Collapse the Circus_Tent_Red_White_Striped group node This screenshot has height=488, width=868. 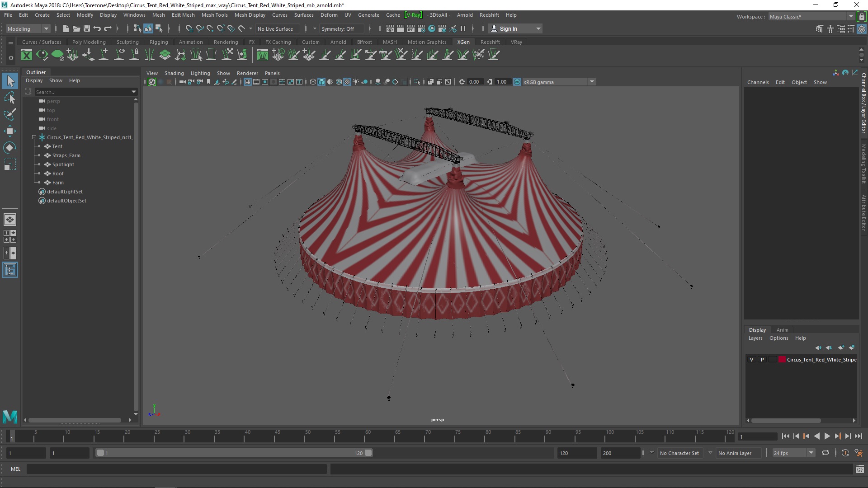(x=34, y=137)
